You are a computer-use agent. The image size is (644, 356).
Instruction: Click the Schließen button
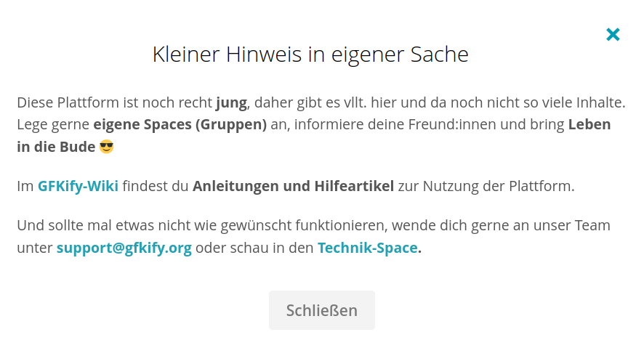click(x=321, y=310)
